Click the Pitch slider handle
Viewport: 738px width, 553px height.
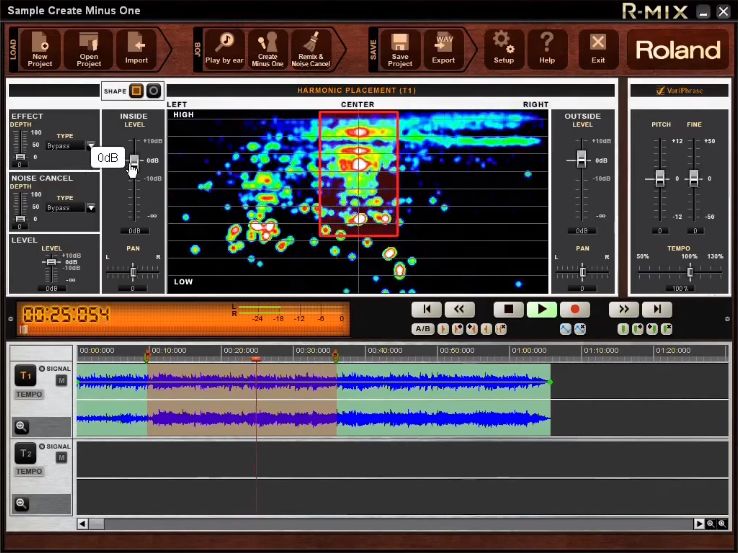pos(660,178)
